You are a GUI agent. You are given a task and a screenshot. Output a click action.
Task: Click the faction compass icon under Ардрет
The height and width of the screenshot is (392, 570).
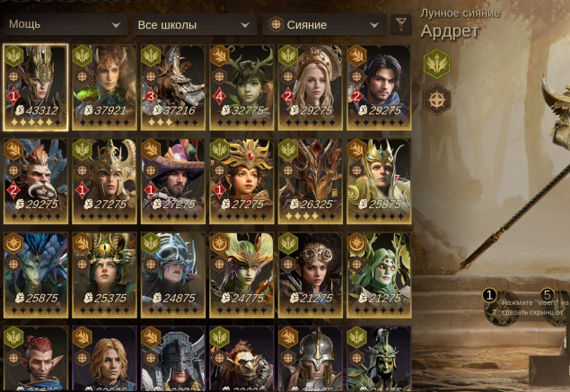pyautogui.click(x=437, y=100)
